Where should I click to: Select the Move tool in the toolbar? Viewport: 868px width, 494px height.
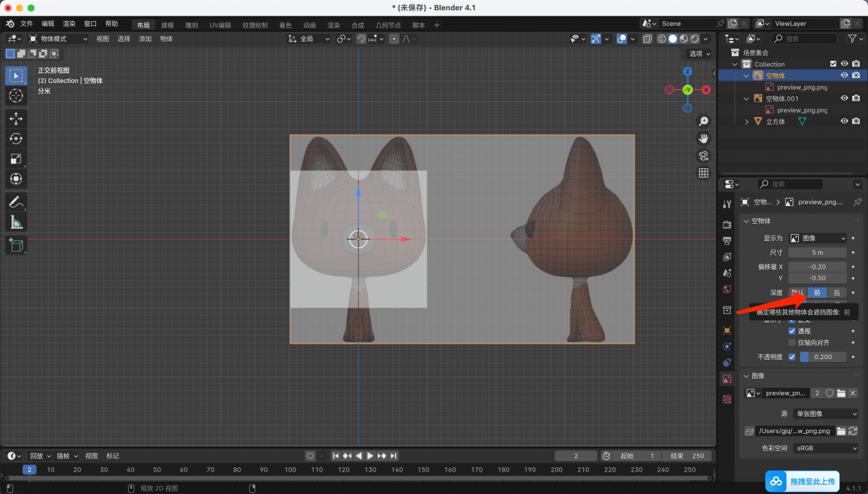(x=16, y=118)
